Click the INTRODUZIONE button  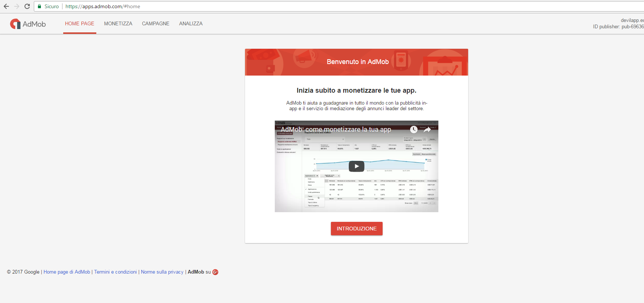pos(357,229)
